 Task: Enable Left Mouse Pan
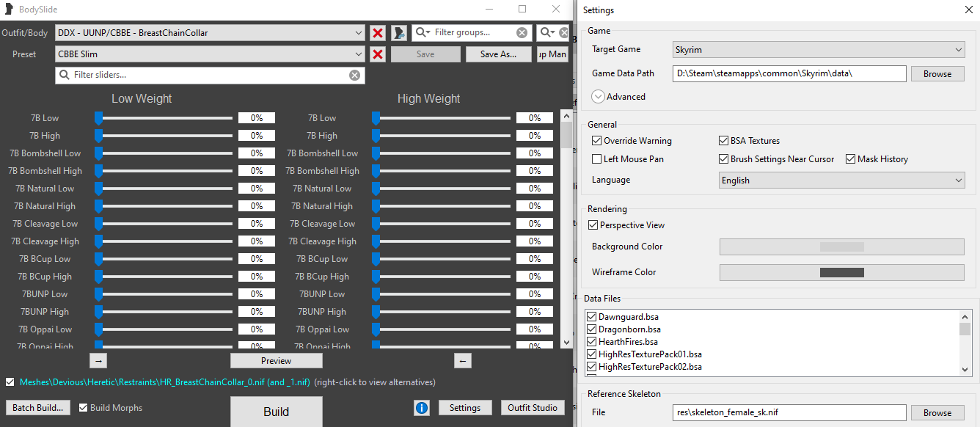596,159
